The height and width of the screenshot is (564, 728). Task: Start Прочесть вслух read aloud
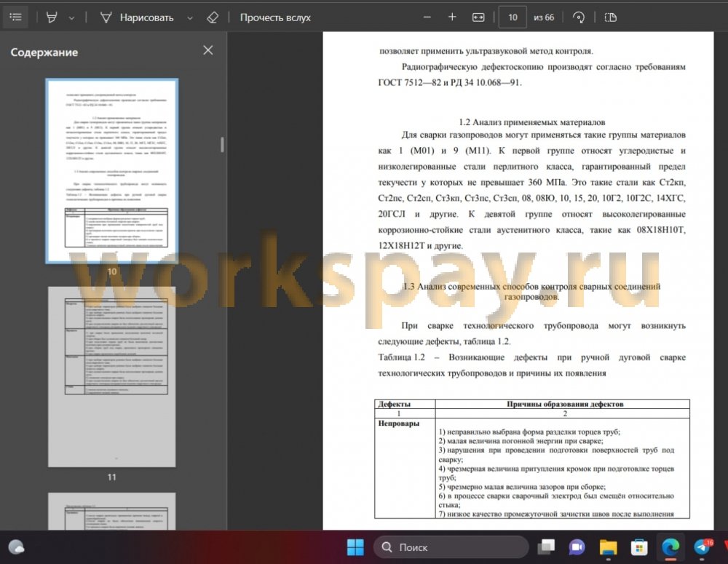tap(275, 17)
